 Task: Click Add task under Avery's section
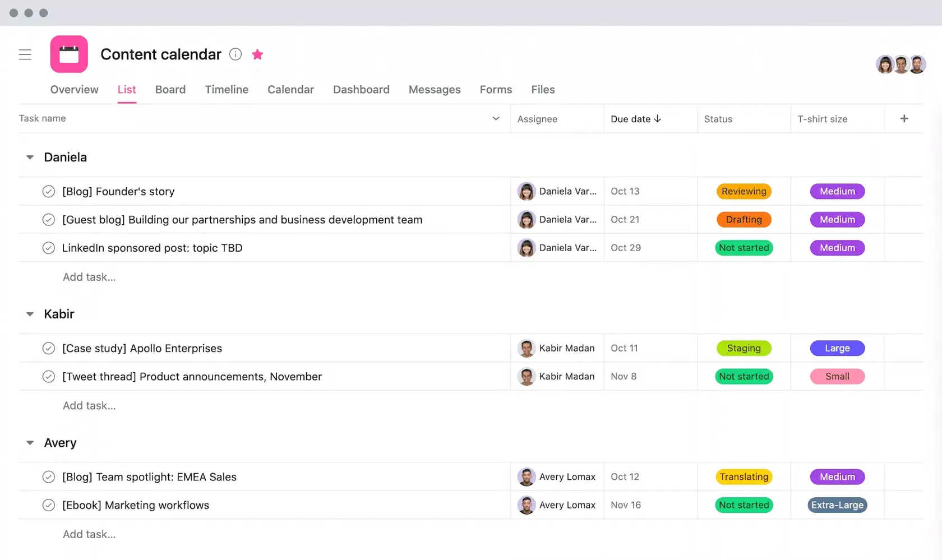[89, 534]
